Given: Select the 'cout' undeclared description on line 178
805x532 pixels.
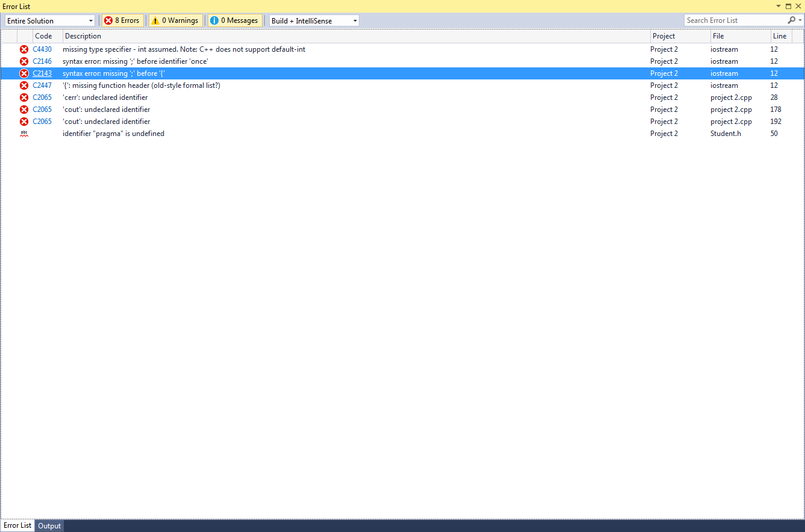Looking at the screenshot, I should (107, 110).
